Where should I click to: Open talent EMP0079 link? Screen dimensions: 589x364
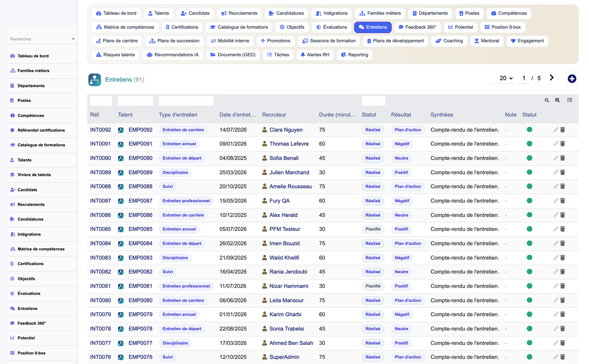click(140, 314)
